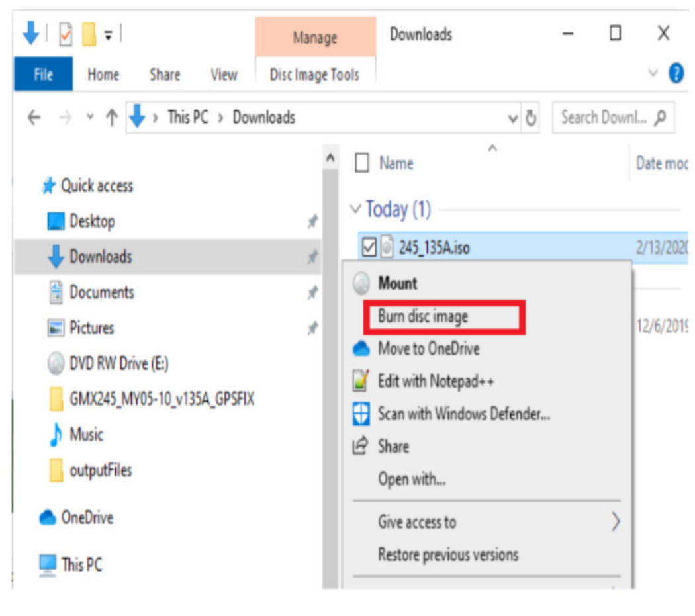
Task: Sort files by the Name column header
Action: click(x=396, y=163)
